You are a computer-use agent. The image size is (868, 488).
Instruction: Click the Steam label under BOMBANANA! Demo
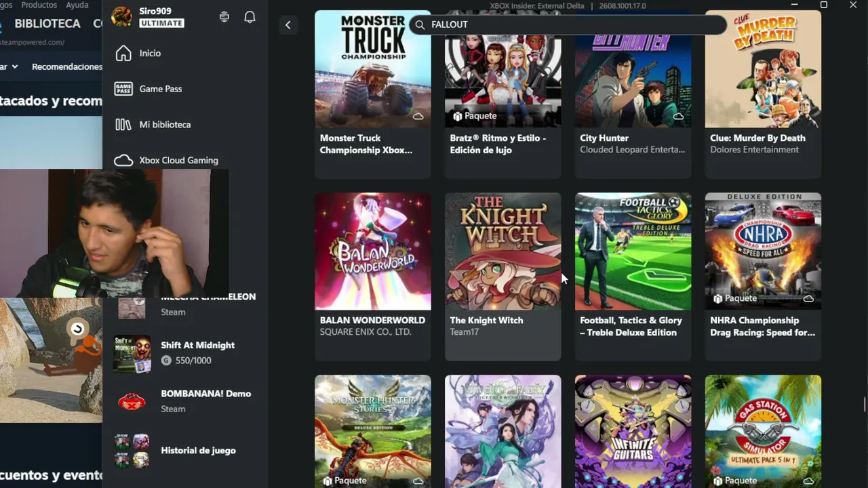point(173,409)
